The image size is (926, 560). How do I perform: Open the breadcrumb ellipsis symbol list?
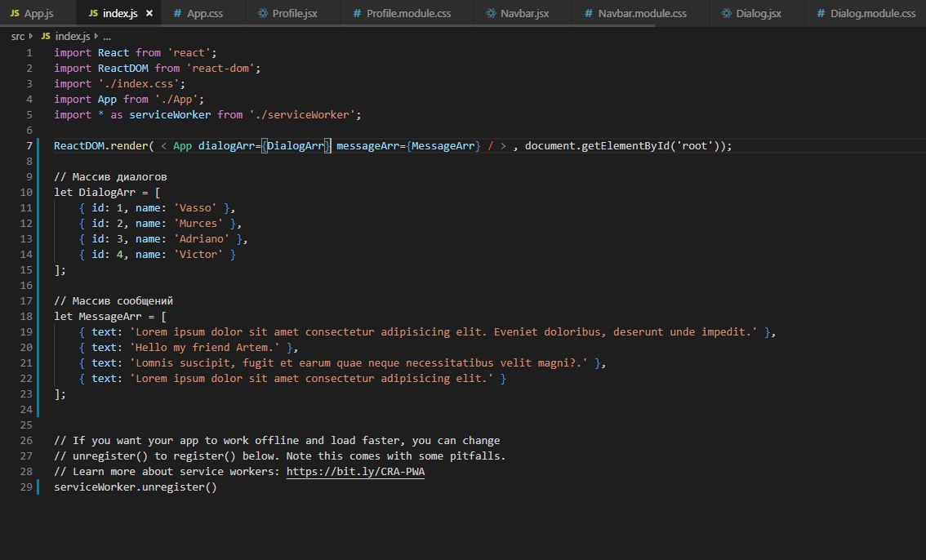click(x=107, y=37)
